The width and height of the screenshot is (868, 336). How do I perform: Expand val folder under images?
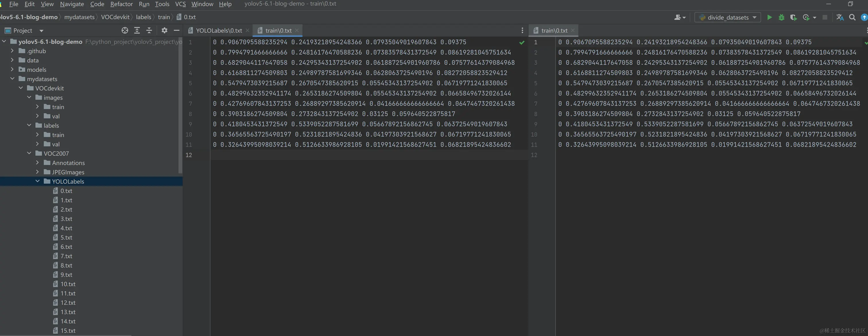37,116
